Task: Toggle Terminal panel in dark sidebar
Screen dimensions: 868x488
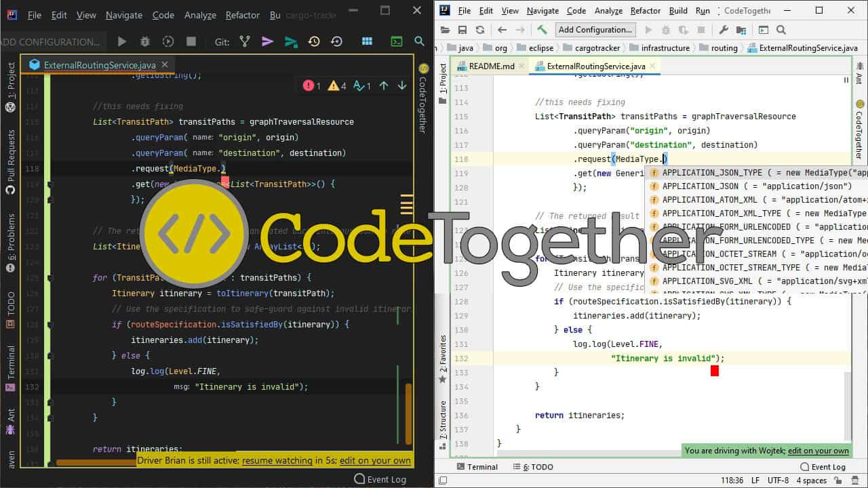Action: coord(11,369)
